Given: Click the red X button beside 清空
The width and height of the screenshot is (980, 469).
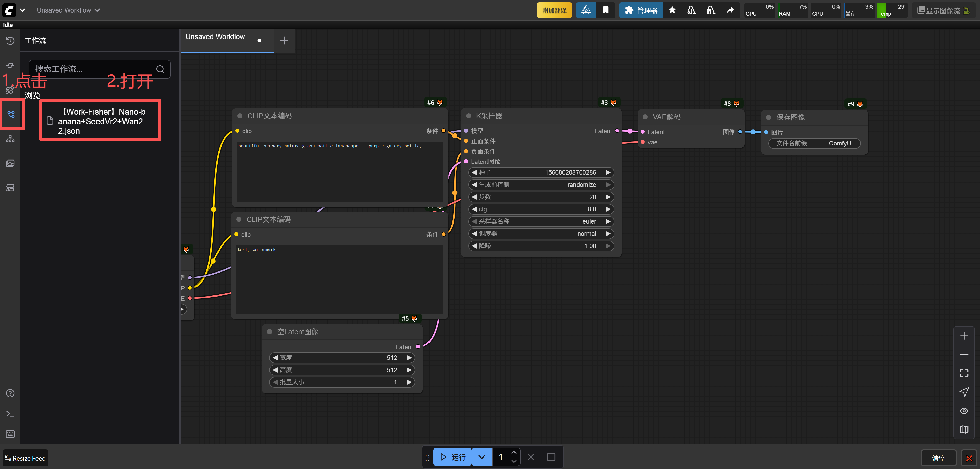Looking at the screenshot, I should (969, 458).
